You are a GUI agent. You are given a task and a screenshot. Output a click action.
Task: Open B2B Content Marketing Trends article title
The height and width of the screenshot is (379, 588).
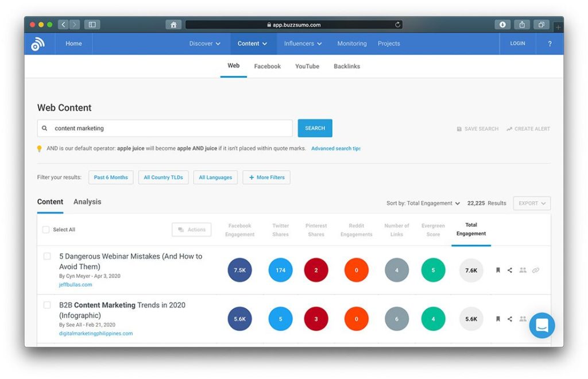pos(122,310)
